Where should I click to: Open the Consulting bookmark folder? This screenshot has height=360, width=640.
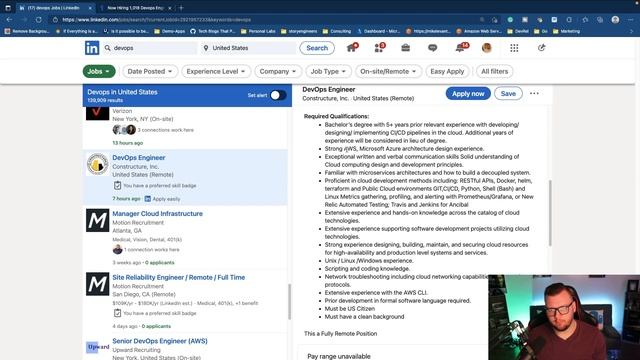337,31
